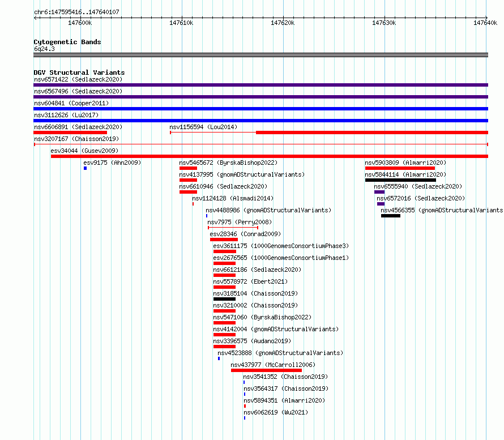Image resolution: width=504 pixels, height=440 pixels.
Task: Click the nsv3112626 (Lu2017) blue bar
Action: [x=260, y=121]
